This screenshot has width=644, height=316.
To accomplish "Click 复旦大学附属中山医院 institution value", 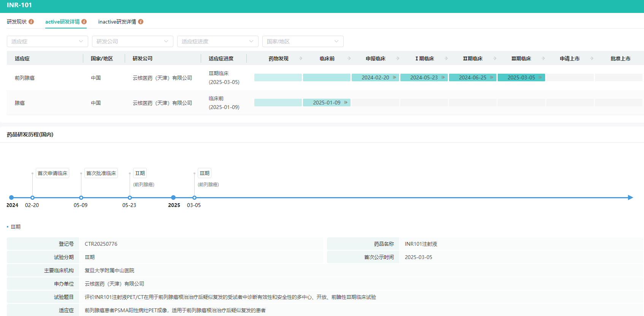I will 109,270.
